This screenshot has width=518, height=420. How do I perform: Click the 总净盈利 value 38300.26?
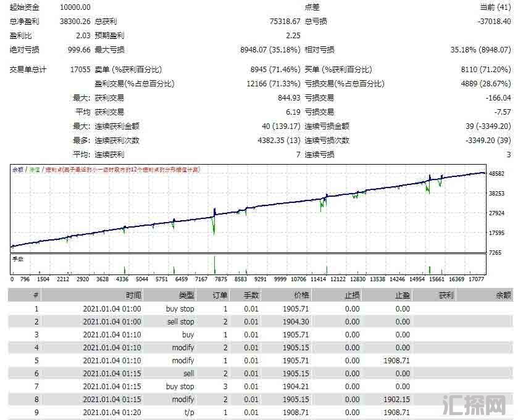click(x=75, y=21)
